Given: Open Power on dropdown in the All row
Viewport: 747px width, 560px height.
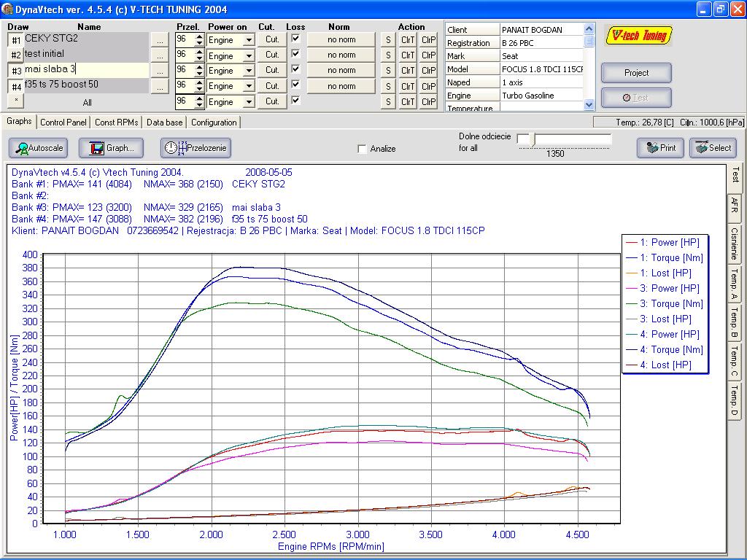Looking at the screenshot, I should (249, 102).
